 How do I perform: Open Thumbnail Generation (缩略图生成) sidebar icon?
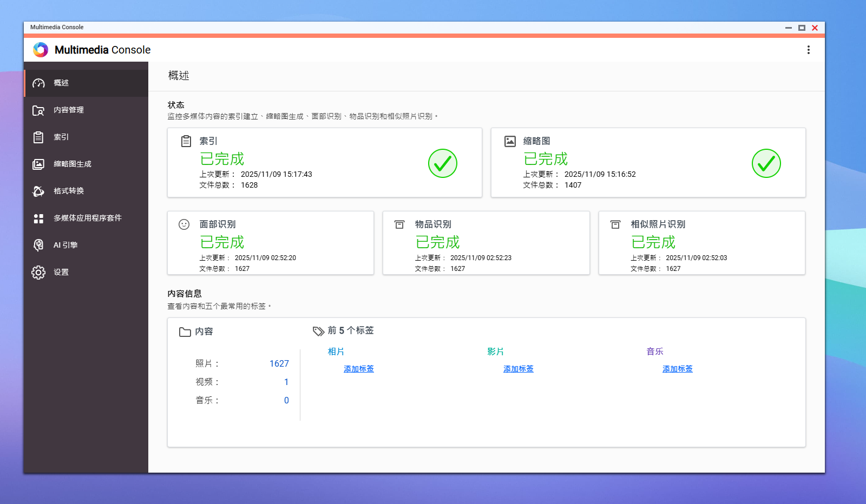38,164
